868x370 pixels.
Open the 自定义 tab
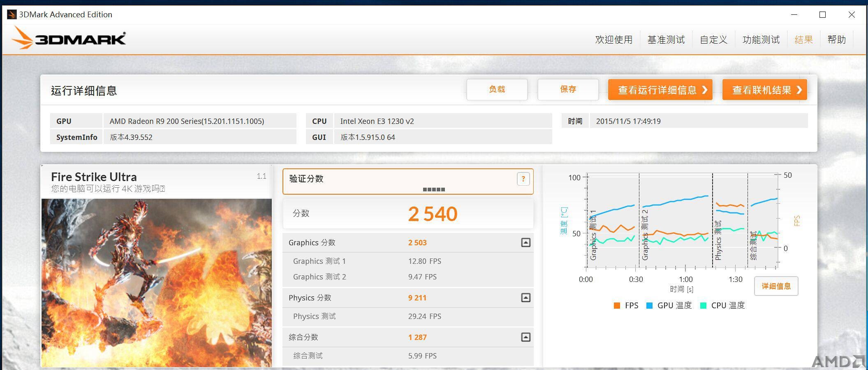pos(713,40)
